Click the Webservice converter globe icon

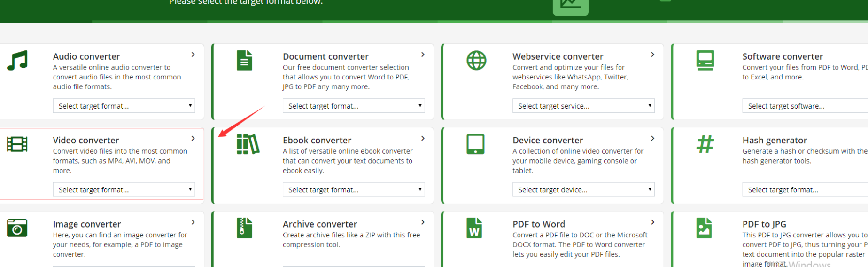pyautogui.click(x=476, y=61)
